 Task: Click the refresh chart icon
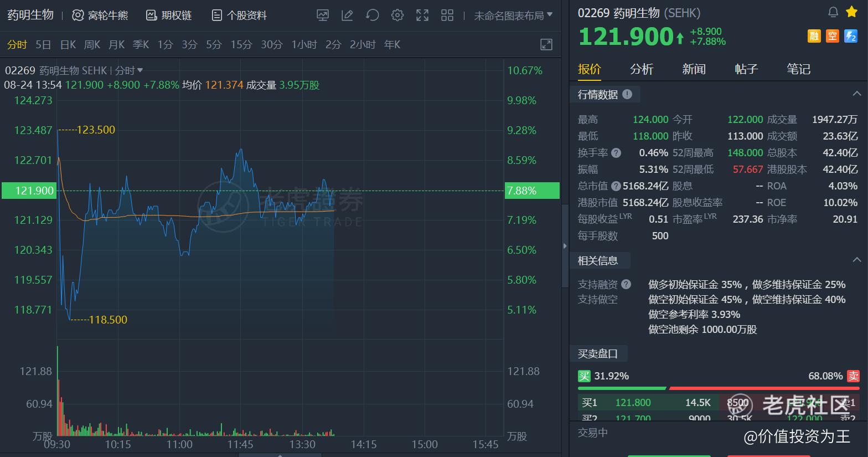pyautogui.click(x=373, y=16)
